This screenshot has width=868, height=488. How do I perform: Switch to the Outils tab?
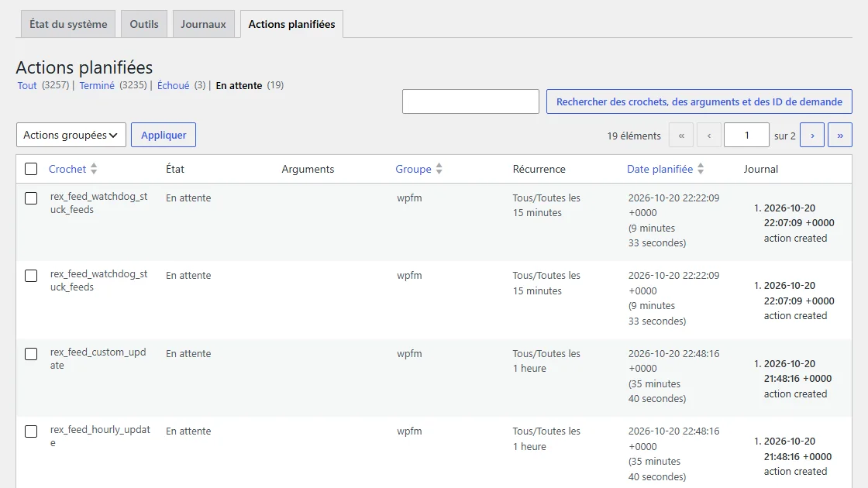click(x=144, y=24)
